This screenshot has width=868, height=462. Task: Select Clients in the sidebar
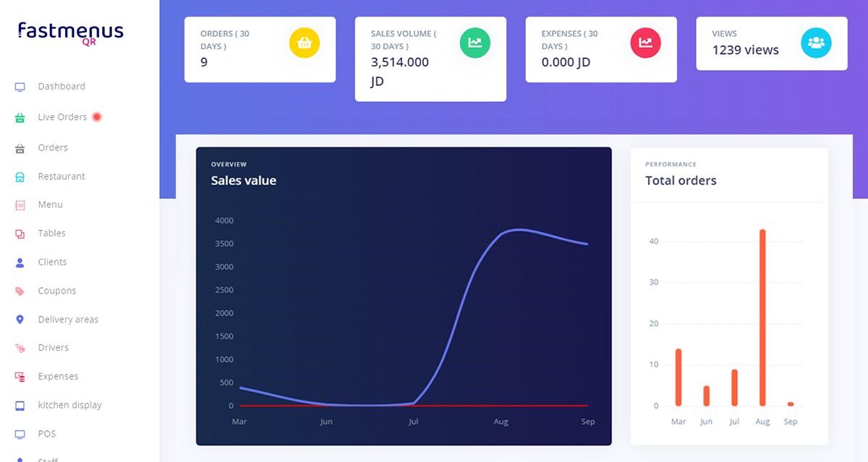(52, 262)
